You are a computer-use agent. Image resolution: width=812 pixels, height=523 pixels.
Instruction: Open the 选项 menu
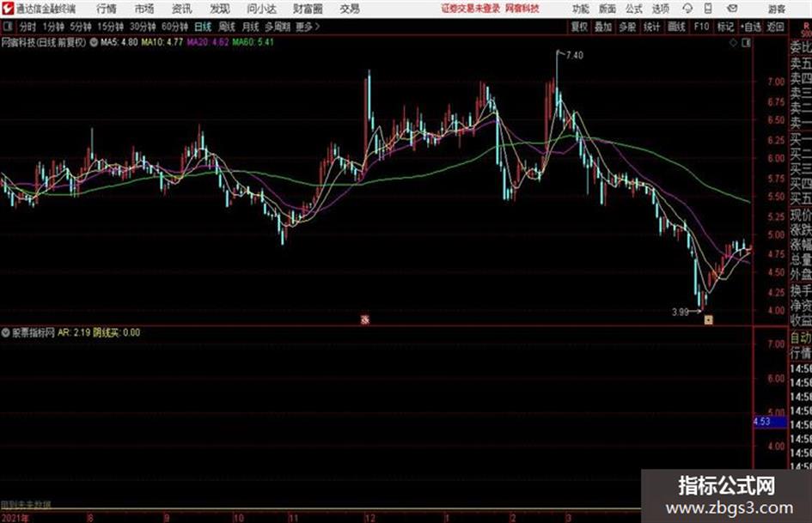(x=661, y=9)
